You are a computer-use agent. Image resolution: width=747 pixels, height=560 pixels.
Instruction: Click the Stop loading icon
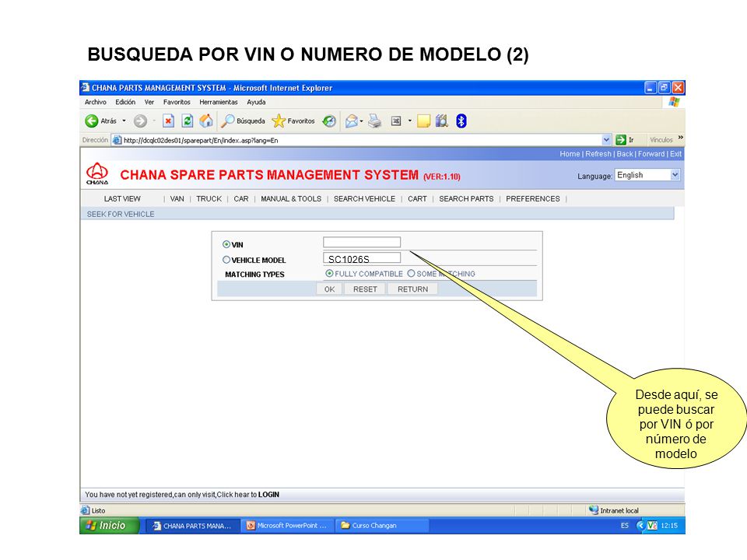coord(168,121)
